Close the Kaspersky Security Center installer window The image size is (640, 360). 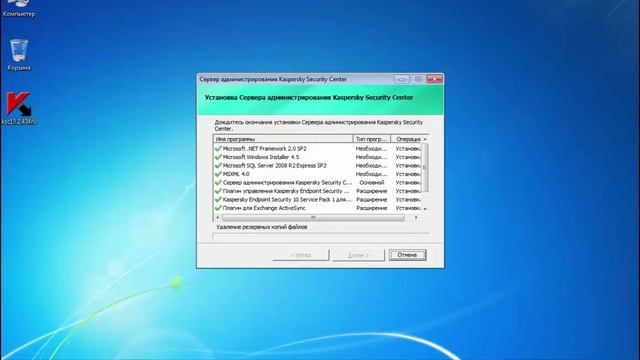coord(434,79)
